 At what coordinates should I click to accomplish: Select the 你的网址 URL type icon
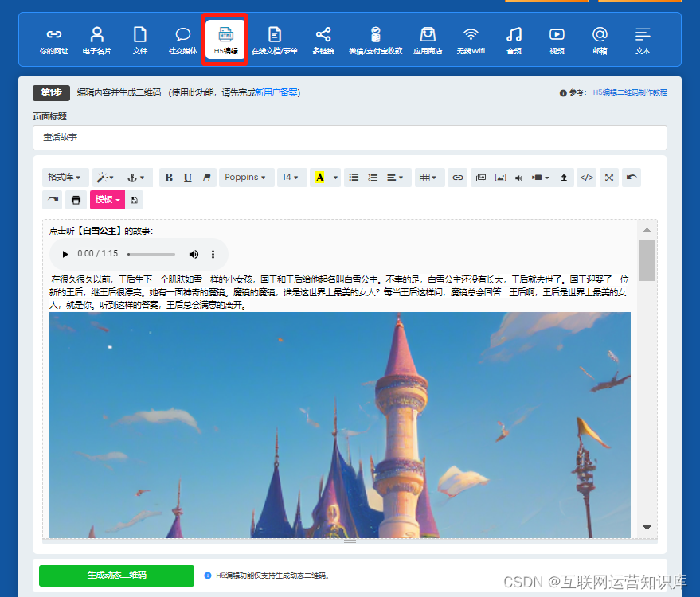click(53, 40)
